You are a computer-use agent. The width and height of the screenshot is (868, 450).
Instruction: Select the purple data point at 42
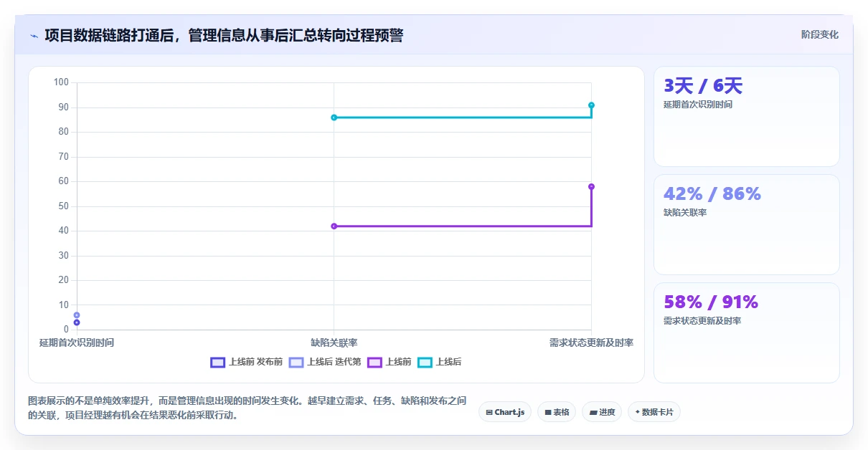click(x=334, y=226)
